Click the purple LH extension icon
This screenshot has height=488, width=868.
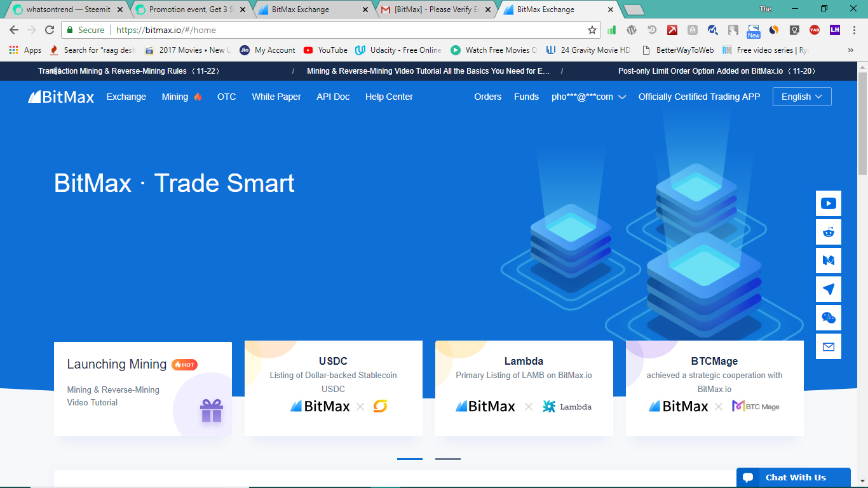point(835,30)
